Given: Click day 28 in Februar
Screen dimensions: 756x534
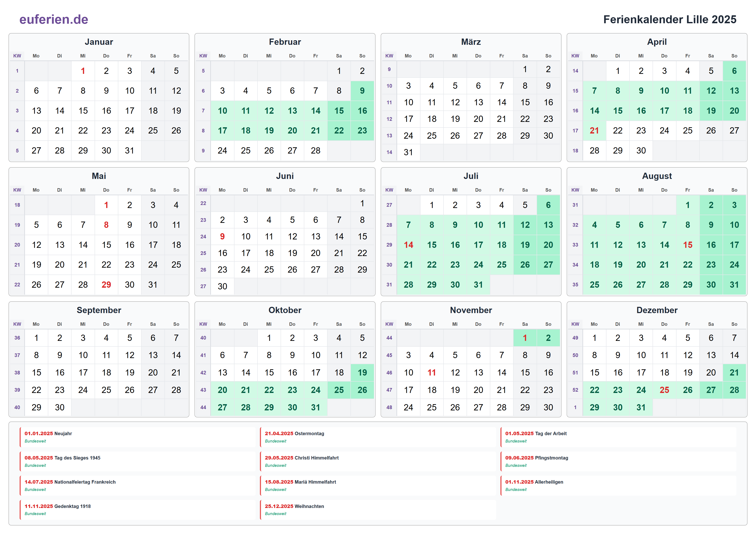Looking at the screenshot, I should (x=316, y=150).
